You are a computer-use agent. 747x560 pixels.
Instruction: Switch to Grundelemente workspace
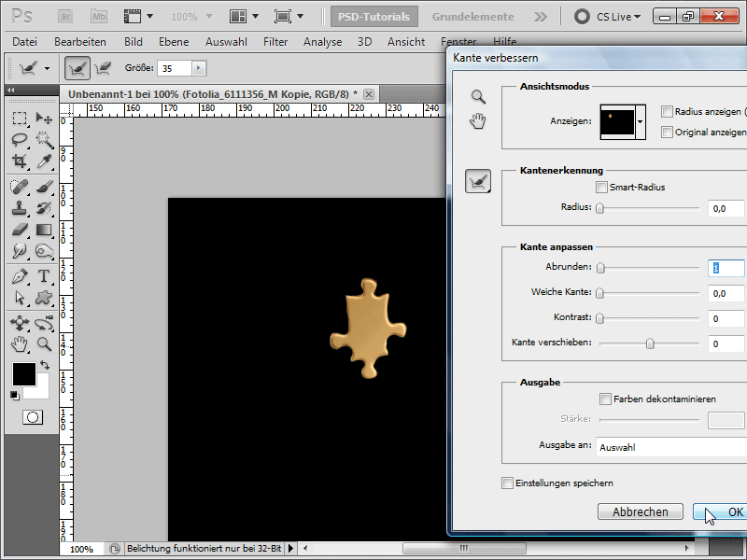(x=473, y=17)
